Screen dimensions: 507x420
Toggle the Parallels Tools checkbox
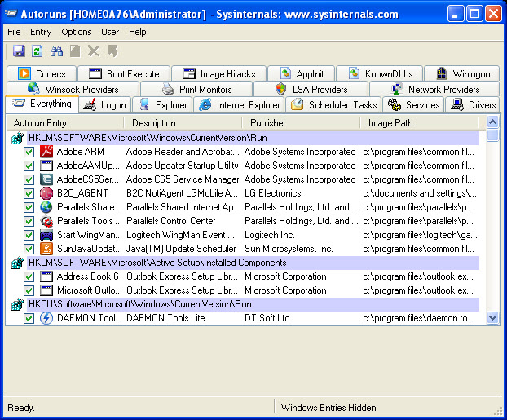click(29, 221)
